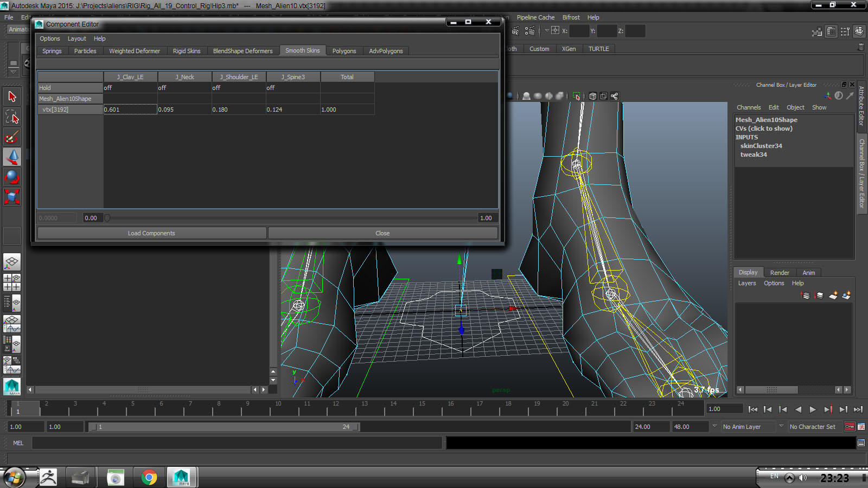Pick the Scale tool cube icon
This screenshot has width=868, height=488.
pyautogui.click(x=12, y=196)
